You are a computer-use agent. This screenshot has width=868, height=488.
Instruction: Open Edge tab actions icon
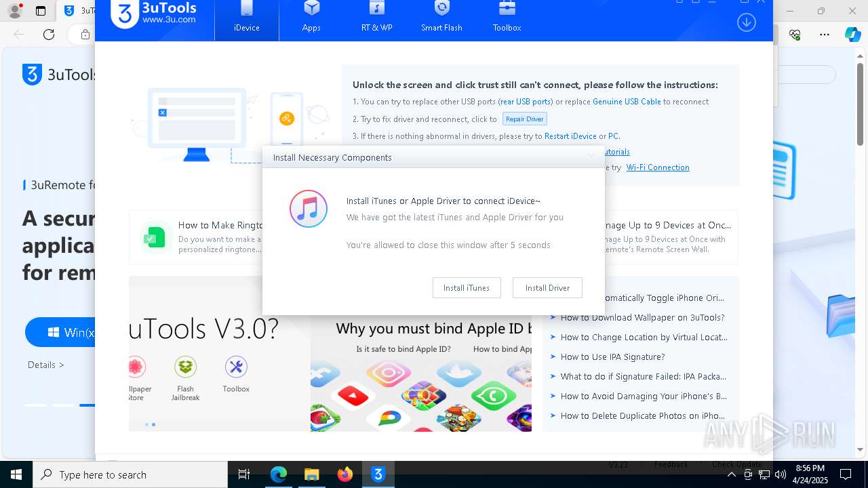click(41, 10)
